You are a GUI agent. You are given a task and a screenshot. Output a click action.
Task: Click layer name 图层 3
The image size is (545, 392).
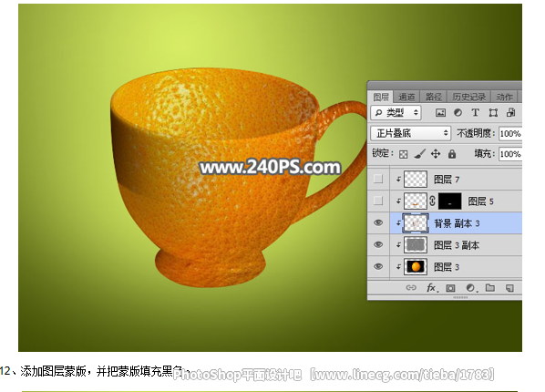[x=447, y=267]
